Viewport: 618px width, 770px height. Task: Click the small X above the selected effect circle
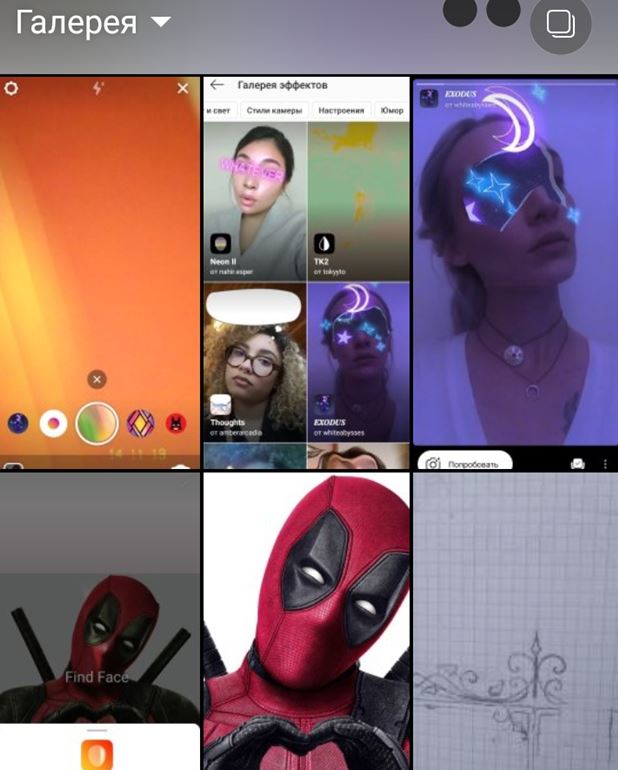coord(97,379)
